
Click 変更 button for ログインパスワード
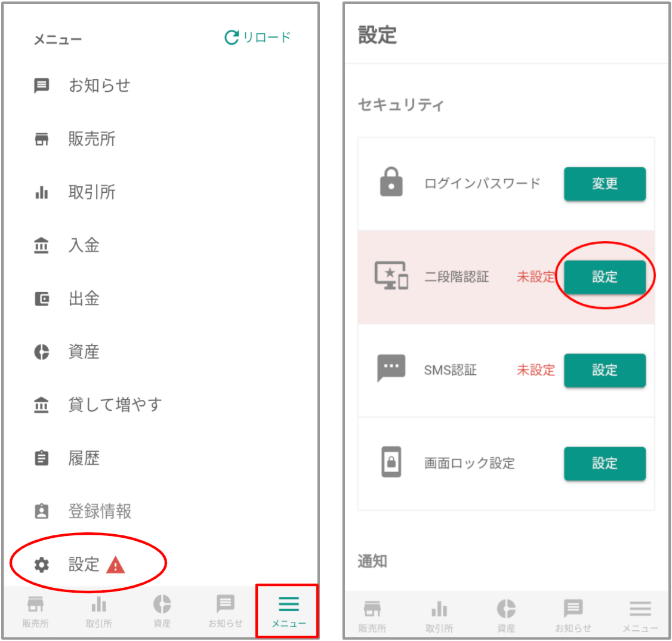pos(605,184)
